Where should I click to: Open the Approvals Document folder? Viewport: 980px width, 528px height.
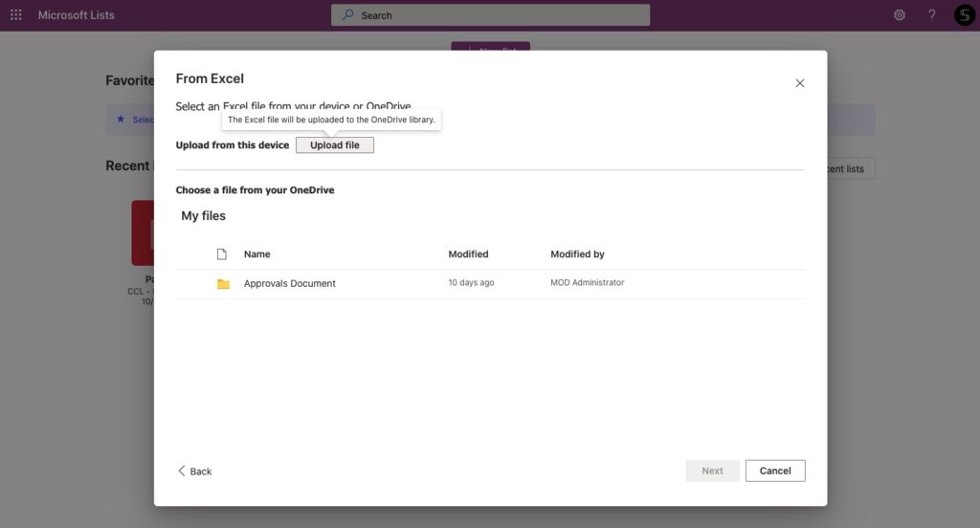coord(289,284)
